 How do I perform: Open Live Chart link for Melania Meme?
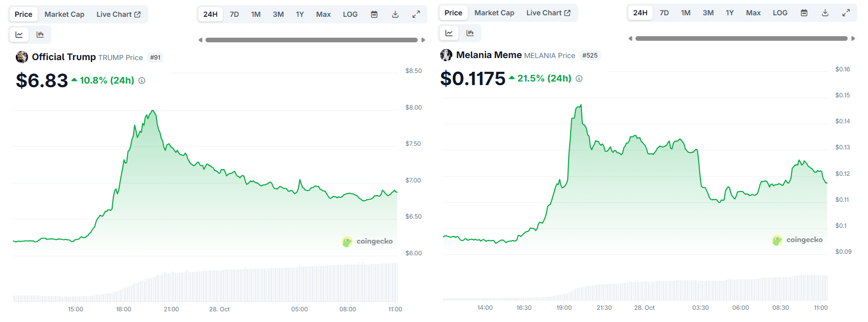548,13
